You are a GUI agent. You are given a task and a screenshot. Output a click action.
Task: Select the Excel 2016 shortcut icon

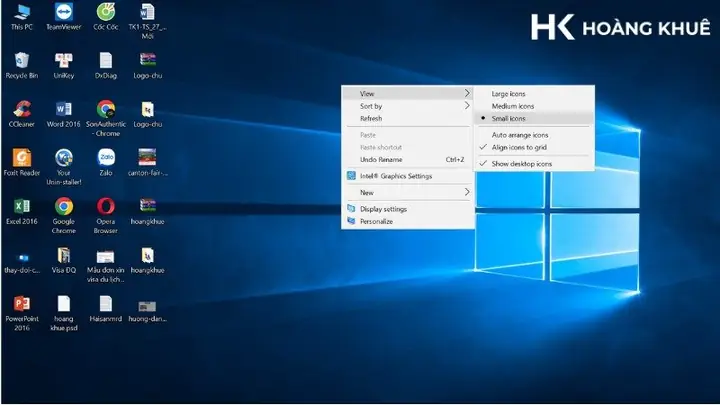[22, 212]
